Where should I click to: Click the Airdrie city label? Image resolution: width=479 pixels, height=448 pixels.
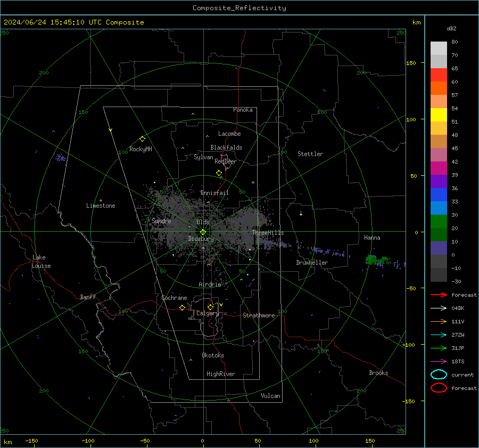[210, 284]
